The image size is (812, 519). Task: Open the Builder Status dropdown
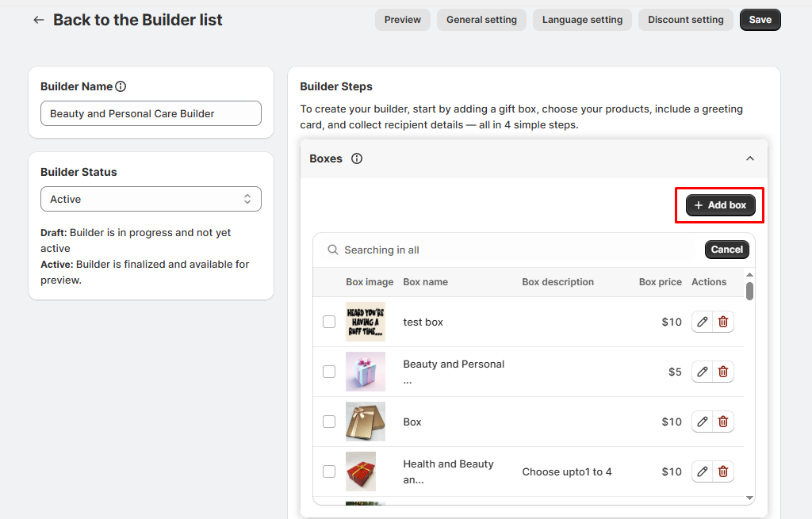point(151,199)
